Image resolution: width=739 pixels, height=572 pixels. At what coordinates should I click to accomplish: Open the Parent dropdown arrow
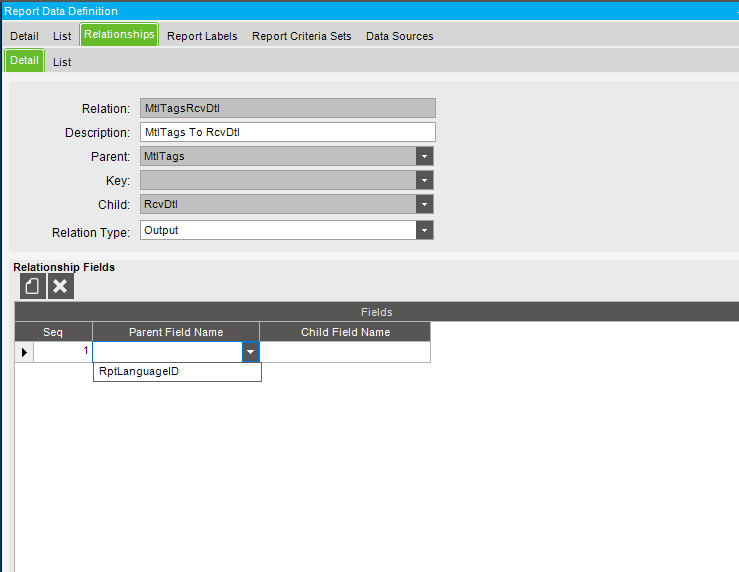(424, 156)
